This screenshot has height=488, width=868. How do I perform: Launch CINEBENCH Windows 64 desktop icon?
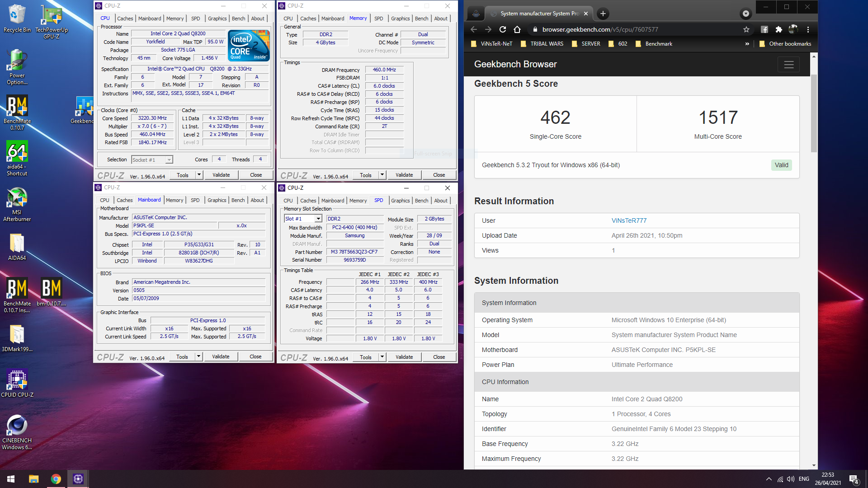click(x=17, y=432)
